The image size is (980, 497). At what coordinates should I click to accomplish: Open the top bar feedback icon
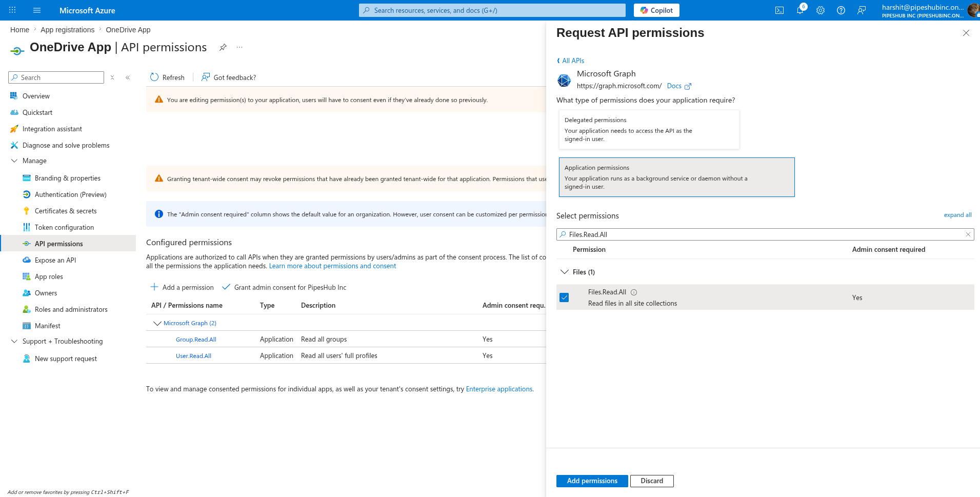coord(862,10)
